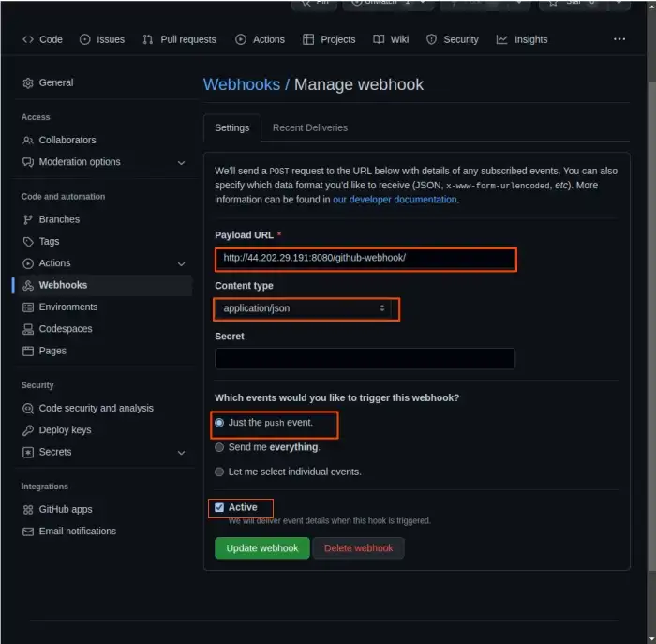Image resolution: width=656 pixels, height=644 pixels.
Task: Focus the Secret input field
Action: (365, 358)
